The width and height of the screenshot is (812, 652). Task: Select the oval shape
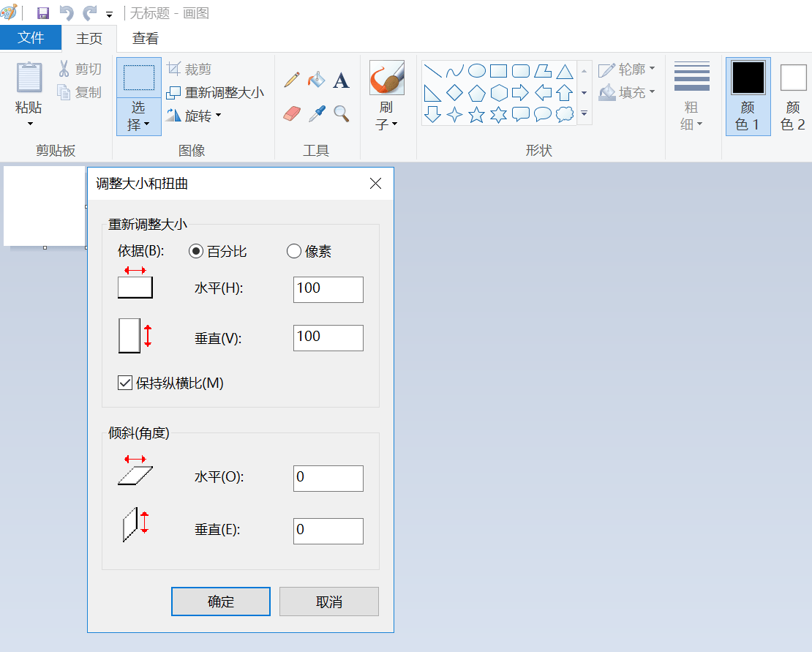click(477, 70)
